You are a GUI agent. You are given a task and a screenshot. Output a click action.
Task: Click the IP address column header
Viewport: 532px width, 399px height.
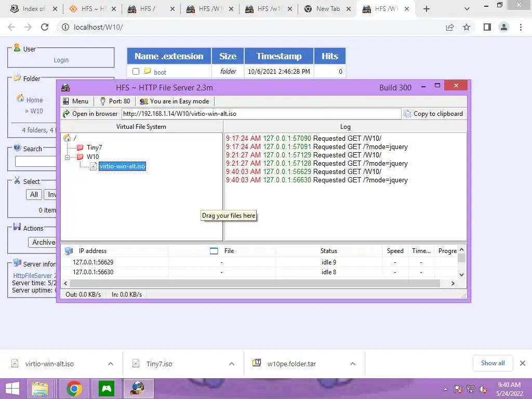(114, 251)
